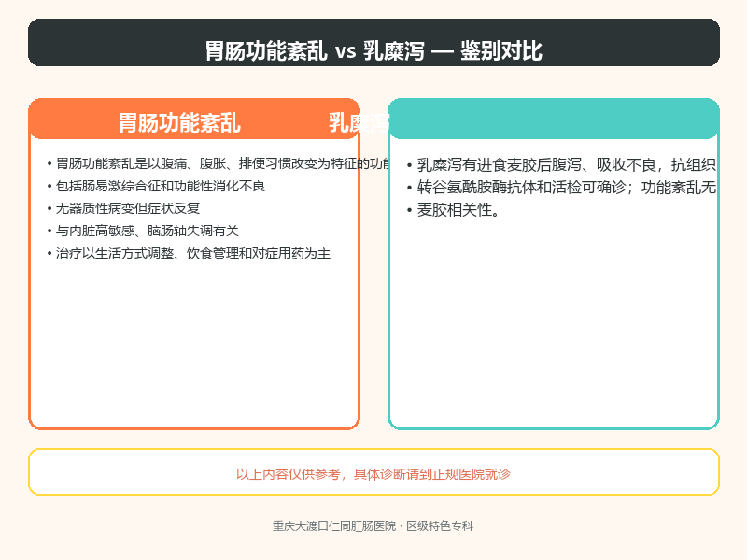747x560 pixels.
Task: Select the line 转谷氨酰胺酶抗体和活检可确诊
Action: tap(561, 188)
